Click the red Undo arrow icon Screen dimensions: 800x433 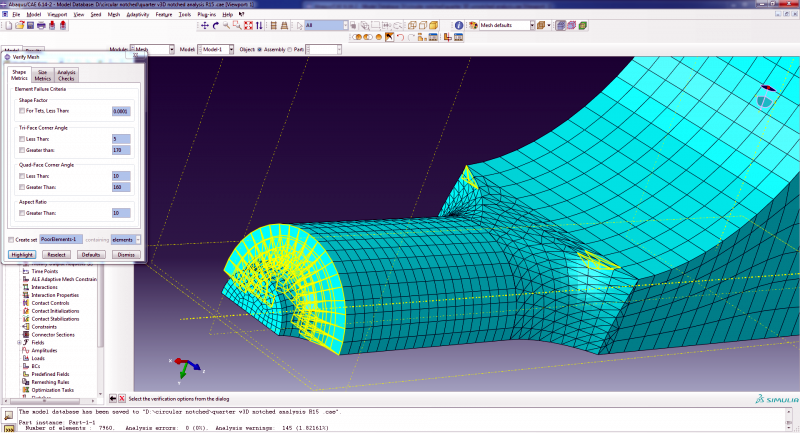tap(400, 37)
